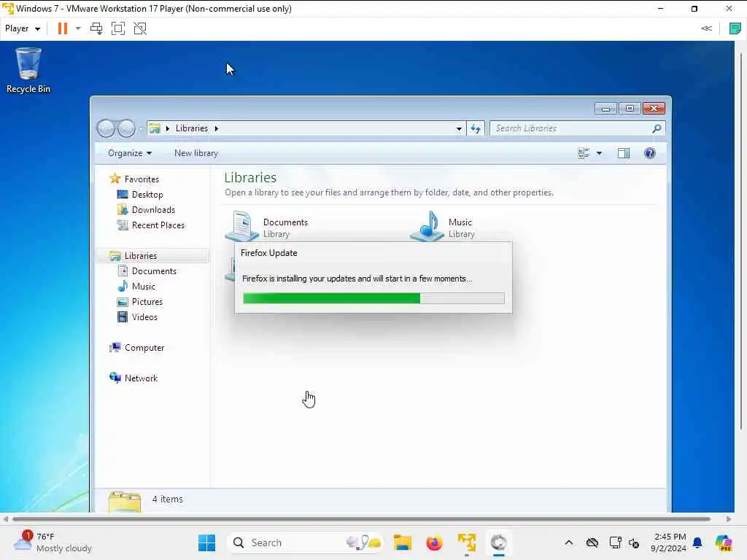Open the cloud sync tray icon

coord(592,542)
